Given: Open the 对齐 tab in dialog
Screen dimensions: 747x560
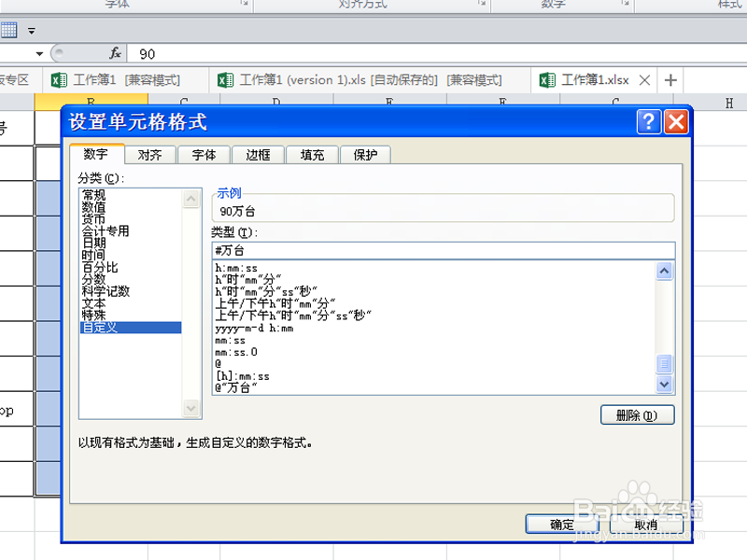Looking at the screenshot, I should point(150,155).
